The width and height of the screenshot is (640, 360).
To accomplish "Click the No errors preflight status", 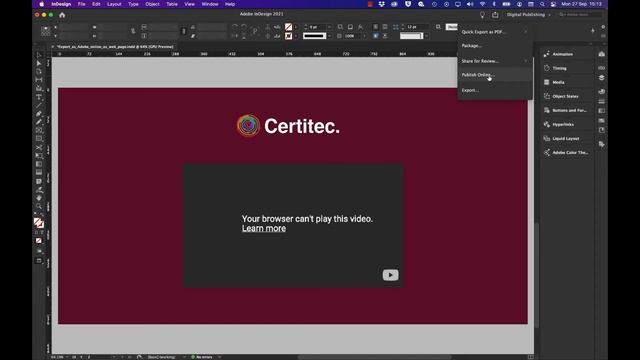I will [202, 357].
